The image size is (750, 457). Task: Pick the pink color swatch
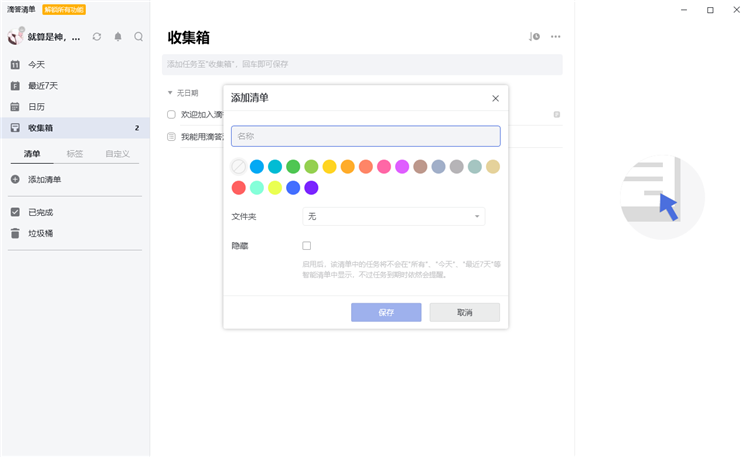[384, 167]
